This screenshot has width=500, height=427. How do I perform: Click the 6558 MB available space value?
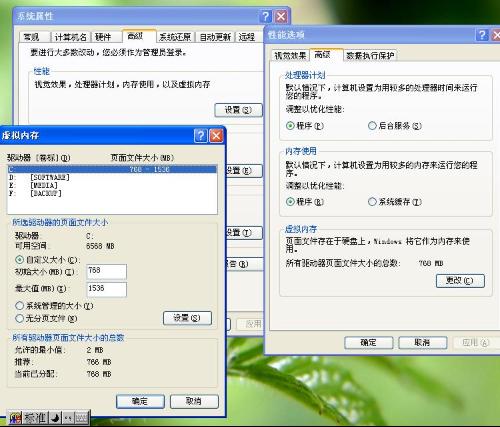pyautogui.click(x=100, y=246)
